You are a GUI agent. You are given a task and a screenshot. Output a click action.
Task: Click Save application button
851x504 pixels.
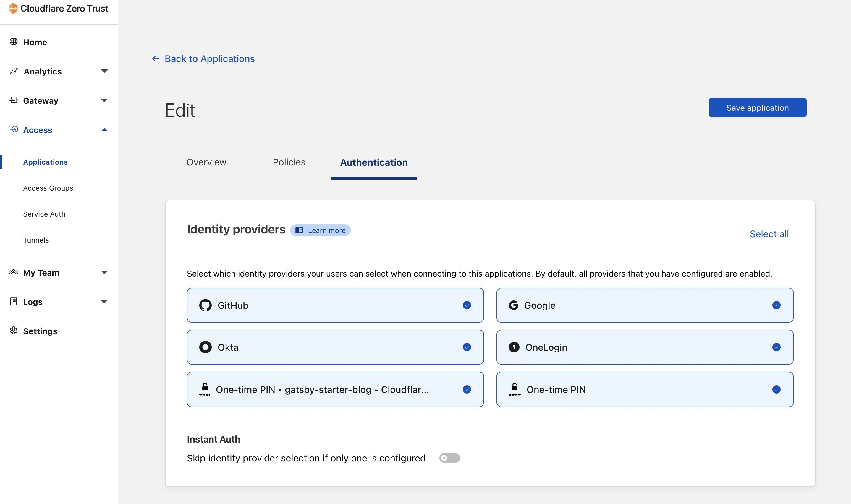coord(757,108)
